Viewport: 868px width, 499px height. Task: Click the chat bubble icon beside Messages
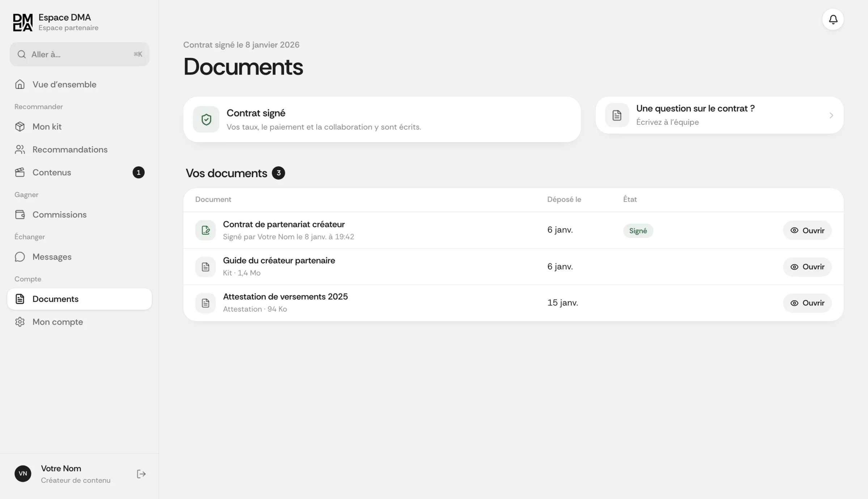click(x=20, y=257)
